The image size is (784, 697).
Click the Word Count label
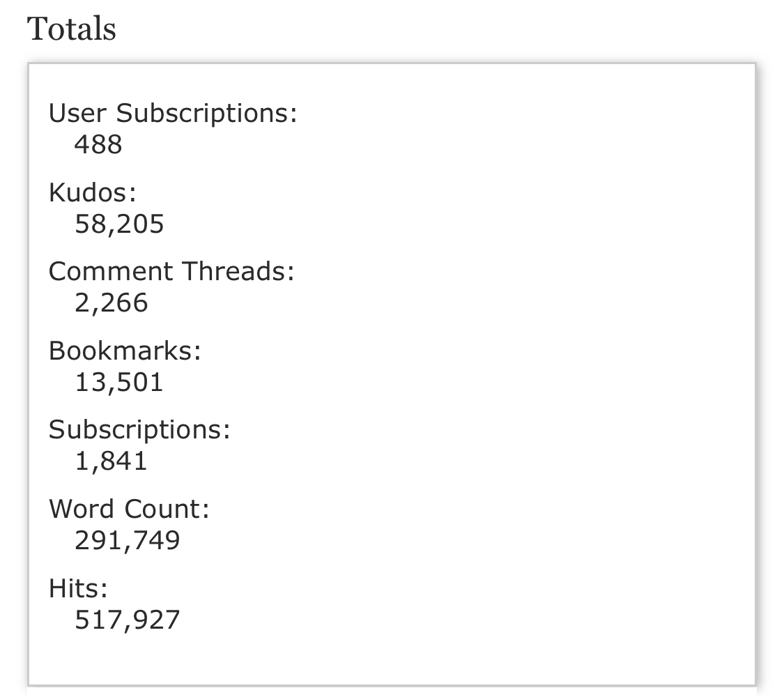(x=129, y=509)
